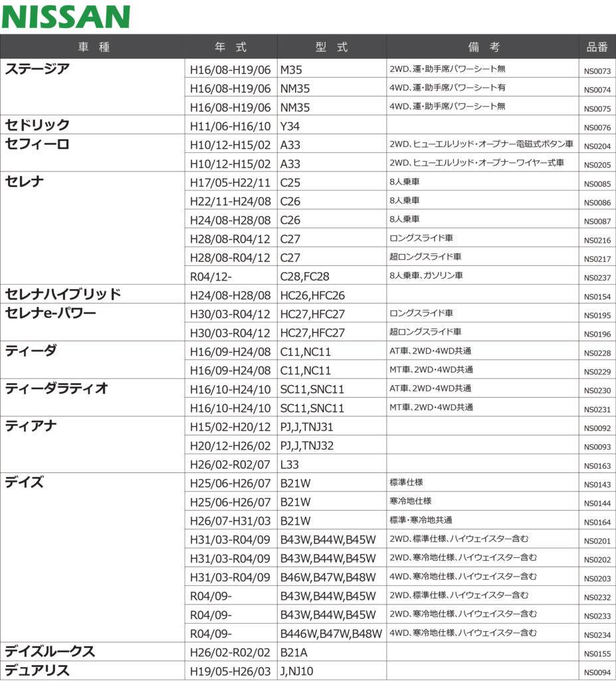Select the デイズルークス vehicle name

tap(50, 652)
